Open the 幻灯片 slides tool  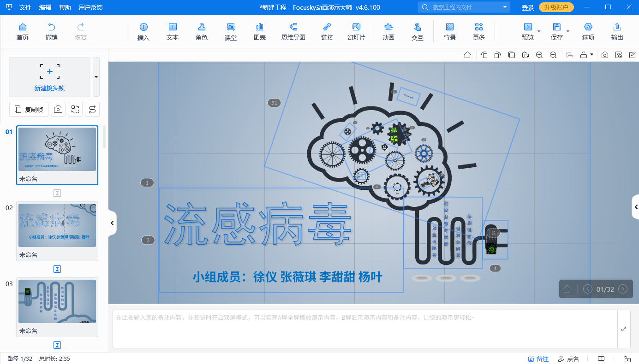tap(356, 32)
